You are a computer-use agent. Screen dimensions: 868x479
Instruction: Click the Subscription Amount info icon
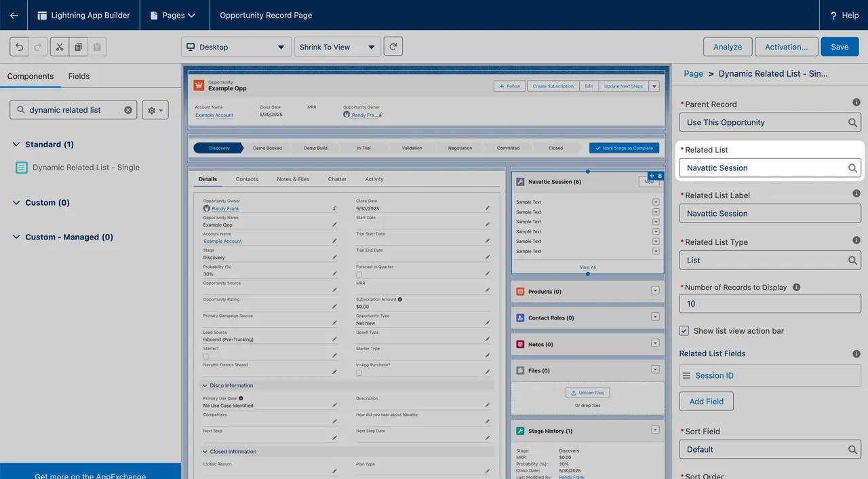click(x=400, y=299)
